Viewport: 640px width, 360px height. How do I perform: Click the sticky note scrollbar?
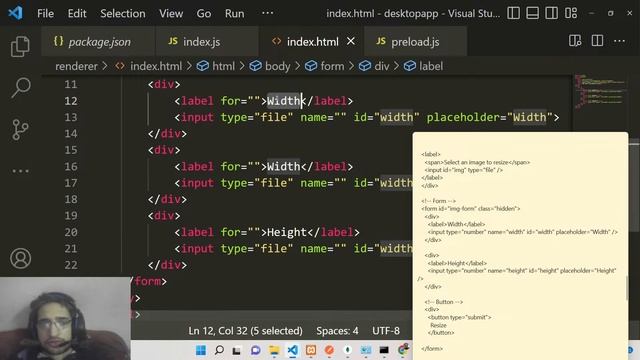pyautogui.click(x=627, y=288)
